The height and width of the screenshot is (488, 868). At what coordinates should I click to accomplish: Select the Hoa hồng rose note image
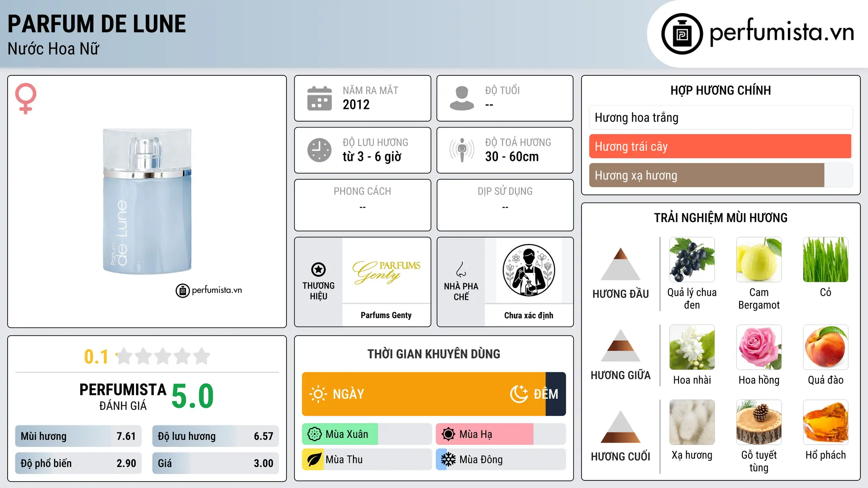point(759,347)
